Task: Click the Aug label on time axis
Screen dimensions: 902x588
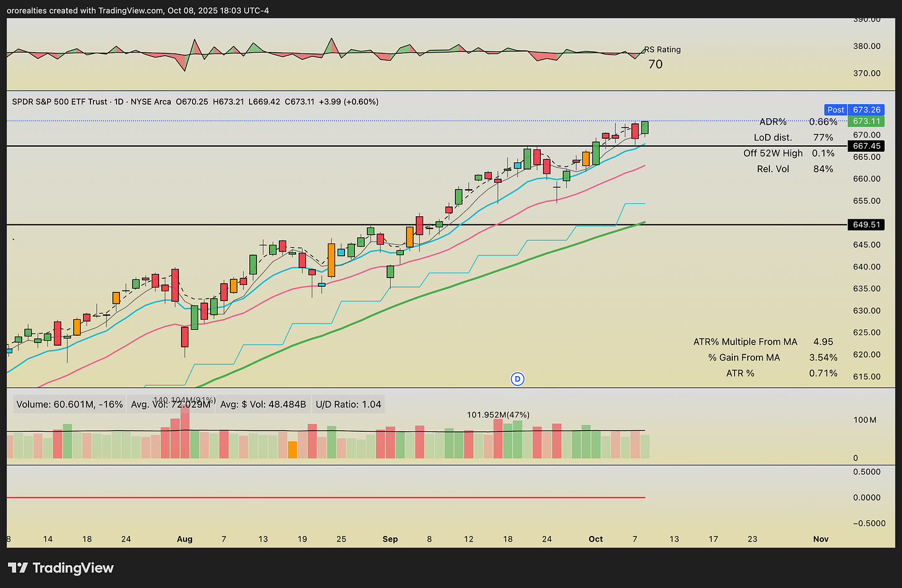Action: click(185, 539)
